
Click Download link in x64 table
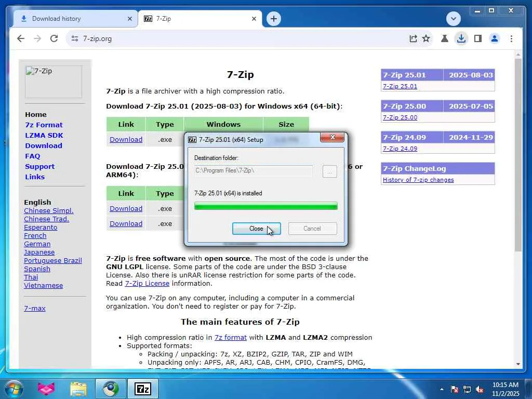[x=126, y=139]
